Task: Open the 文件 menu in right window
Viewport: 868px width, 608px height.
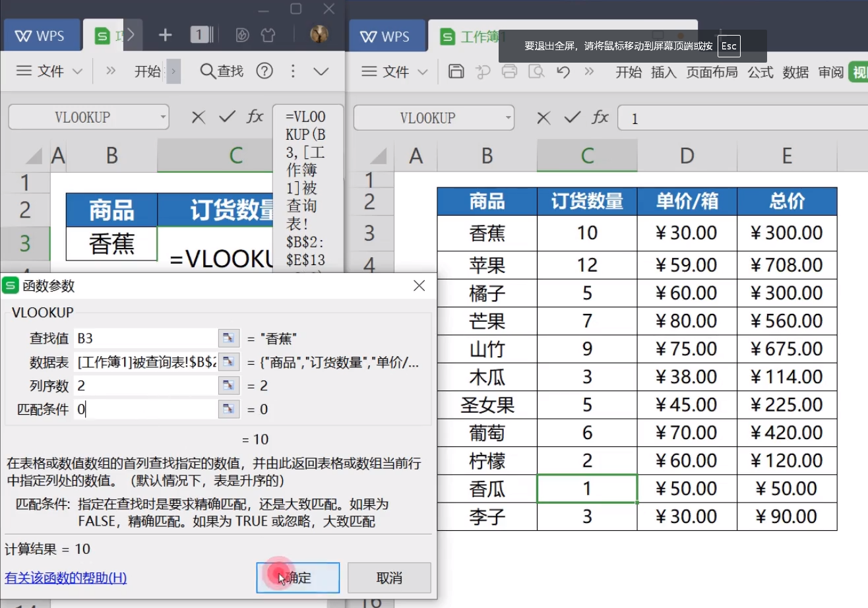Action: 395,72
